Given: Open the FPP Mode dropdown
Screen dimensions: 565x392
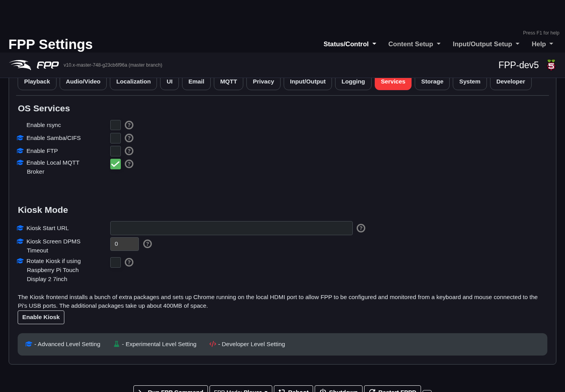Looking at the screenshot, I should (x=241, y=390).
